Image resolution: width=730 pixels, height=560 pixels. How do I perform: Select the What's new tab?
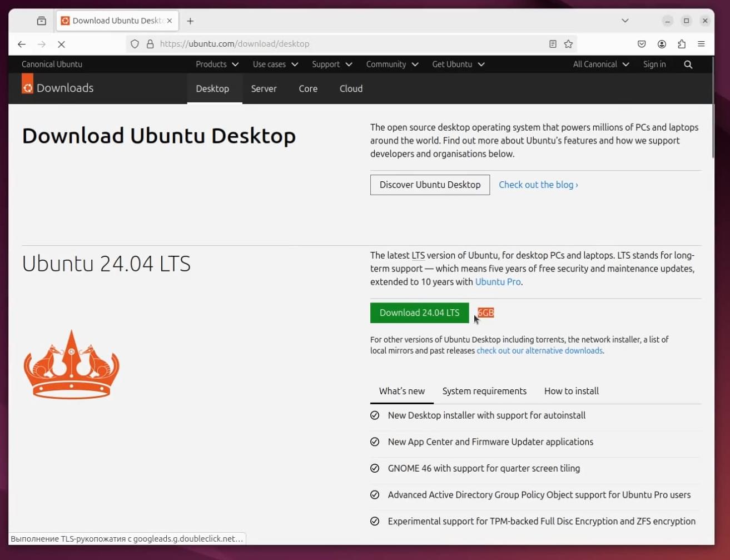click(x=402, y=391)
